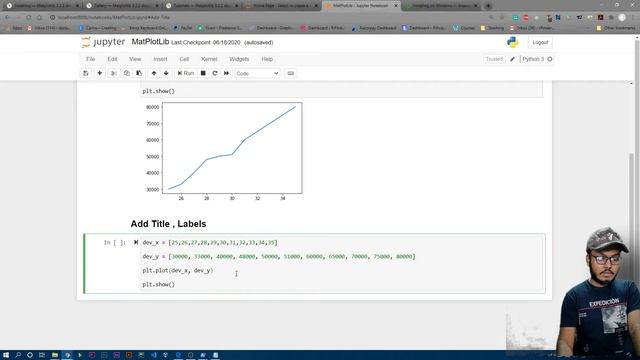Open the Windows Start menu
The image size is (640, 360).
[6, 355]
